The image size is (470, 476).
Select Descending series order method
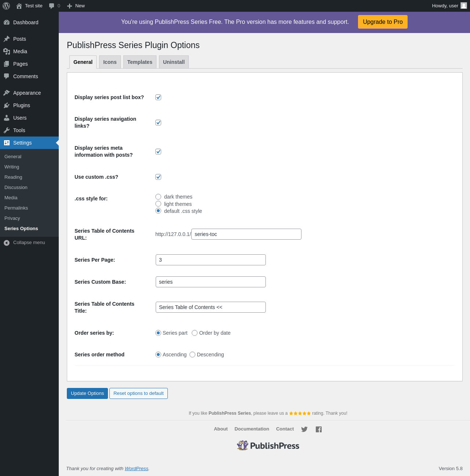coord(192,355)
